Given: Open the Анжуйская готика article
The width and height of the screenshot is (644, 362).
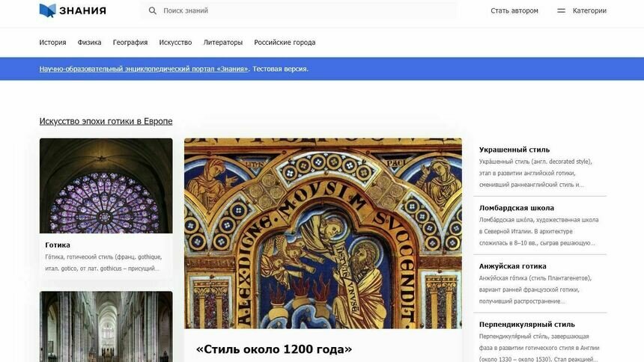Looking at the screenshot, I should tap(512, 266).
